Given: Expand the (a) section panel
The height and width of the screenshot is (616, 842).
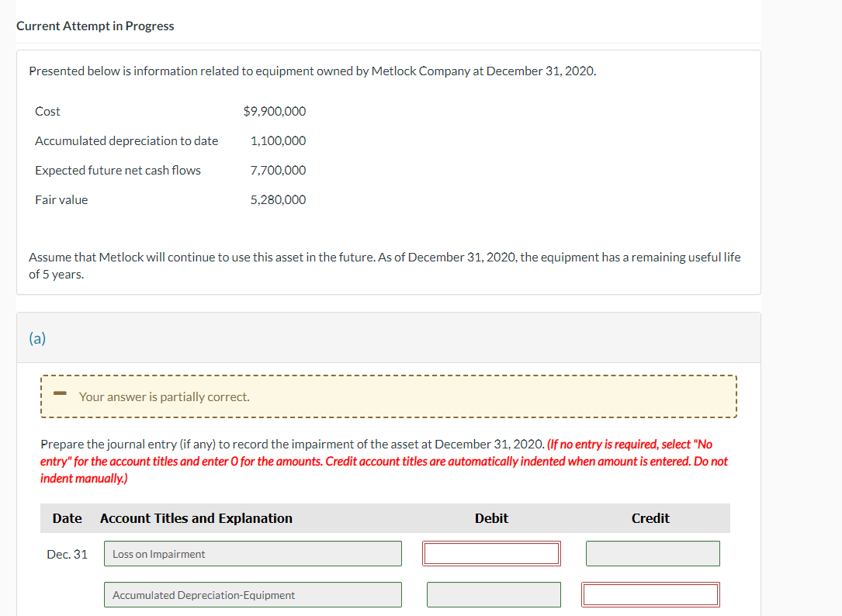Looking at the screenshot, I should tap(37, 338).
